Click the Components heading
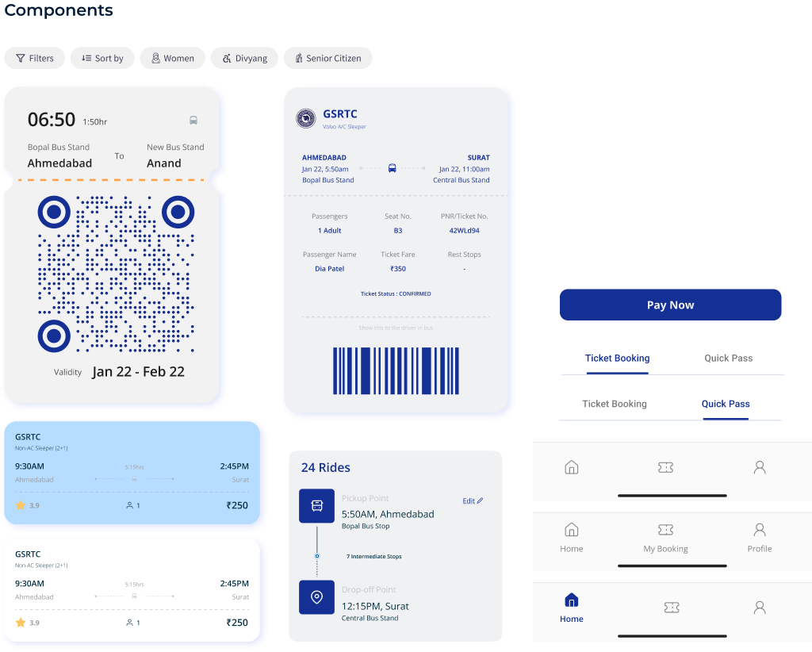Screen dimensions: 812x652 [59, 10]
